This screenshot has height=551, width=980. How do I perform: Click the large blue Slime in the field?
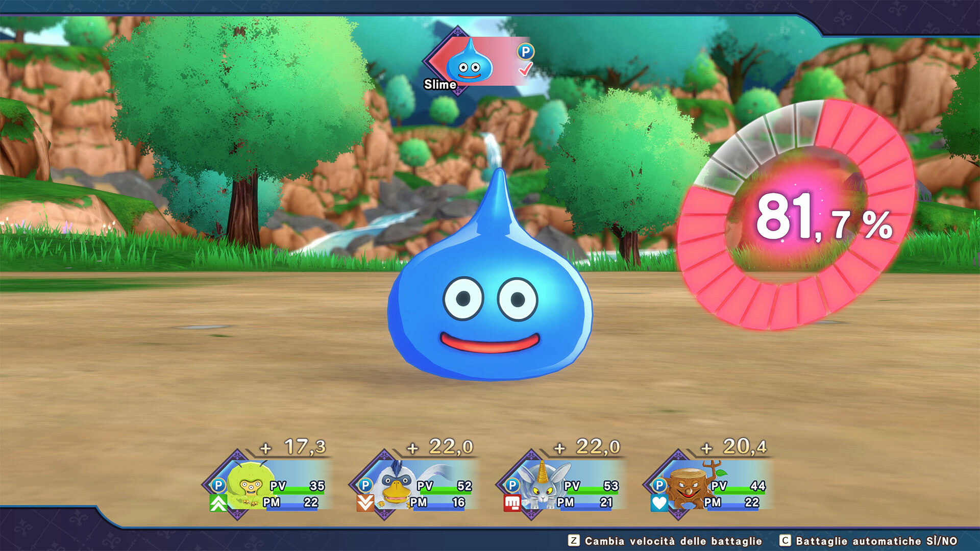point(489,306)
